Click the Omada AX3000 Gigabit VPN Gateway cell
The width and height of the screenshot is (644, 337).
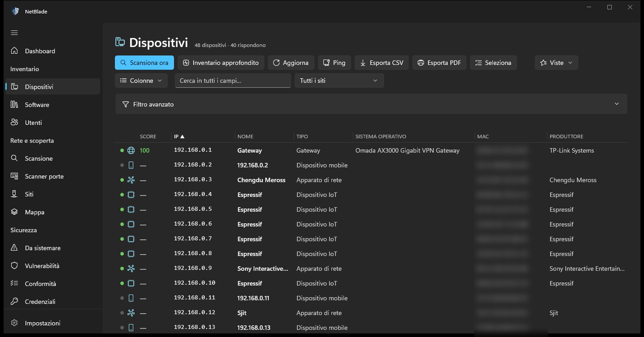point(407,150)
